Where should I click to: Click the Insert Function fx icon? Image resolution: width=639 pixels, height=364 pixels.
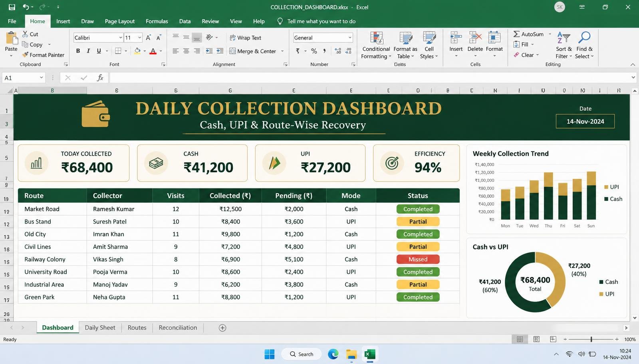(x=100, y=77)
